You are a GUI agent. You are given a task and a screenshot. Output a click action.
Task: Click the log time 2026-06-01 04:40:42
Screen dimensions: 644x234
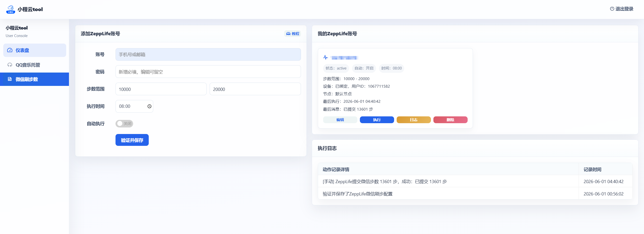(603, 182)
